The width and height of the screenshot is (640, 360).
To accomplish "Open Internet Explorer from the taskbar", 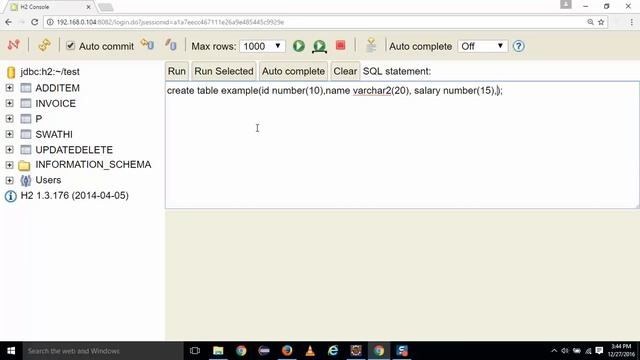I will point(333,351).
